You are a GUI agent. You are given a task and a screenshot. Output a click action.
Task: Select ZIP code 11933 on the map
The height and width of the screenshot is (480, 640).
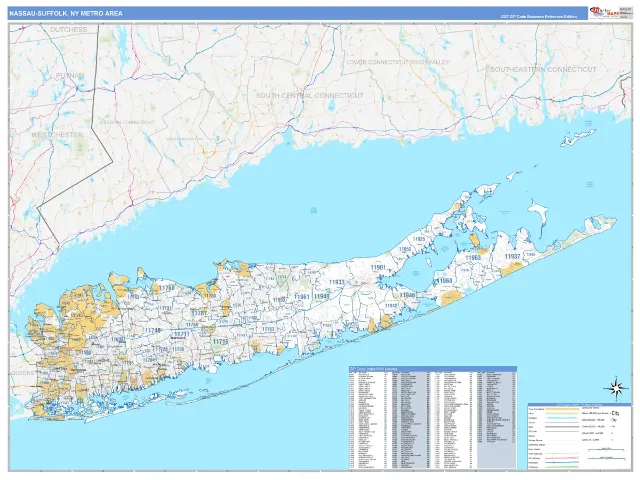tap(336, 282)
